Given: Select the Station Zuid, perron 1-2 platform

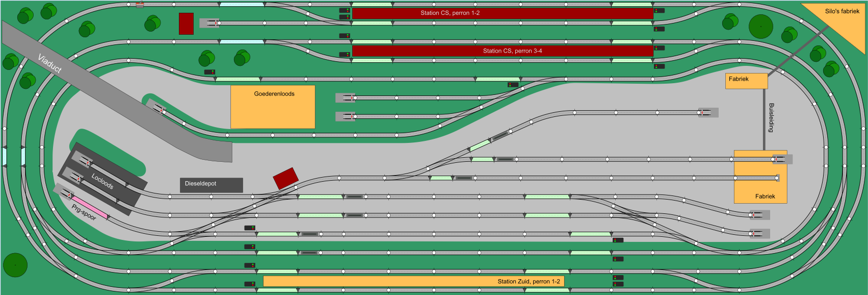Looking at the screenshot, I should [413, 281].
